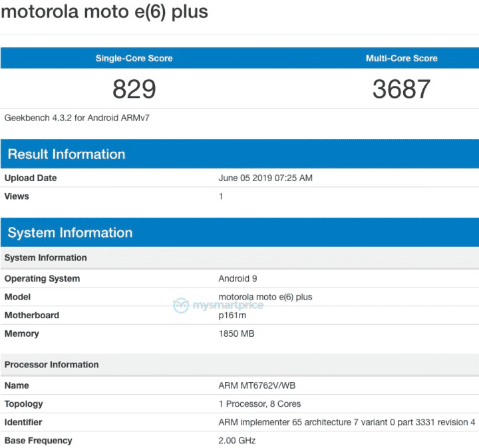Viewport: 479px width, 448px height.
Task: Click the 'Multi-Core Score' header
Action: tap(402, 58)
